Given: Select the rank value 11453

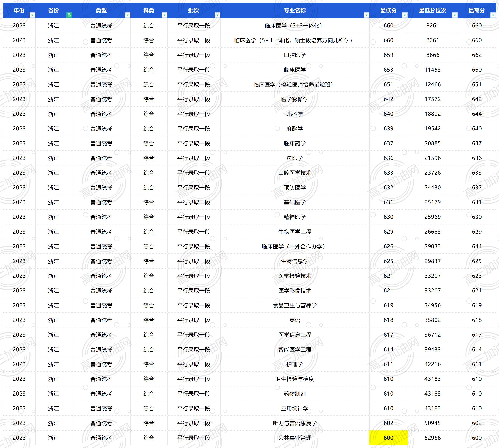Looking at the screenshot, I should pos(433,70).
